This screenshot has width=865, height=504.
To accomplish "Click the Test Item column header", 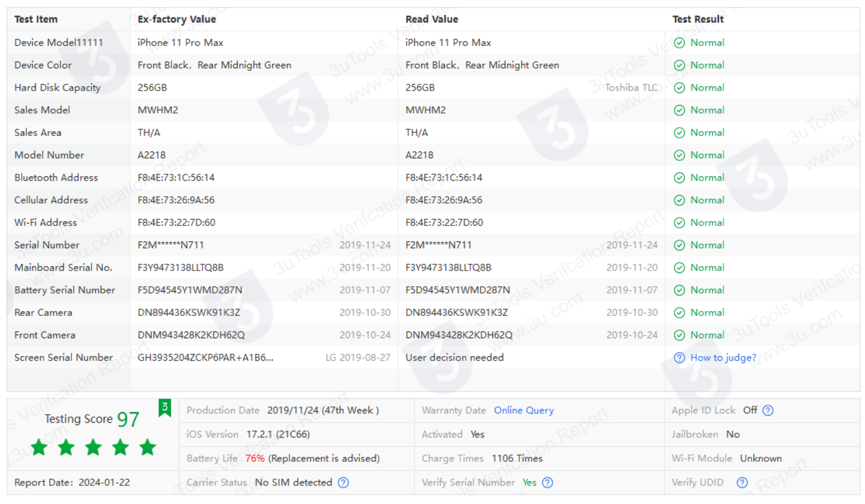I will pos(36,19).
